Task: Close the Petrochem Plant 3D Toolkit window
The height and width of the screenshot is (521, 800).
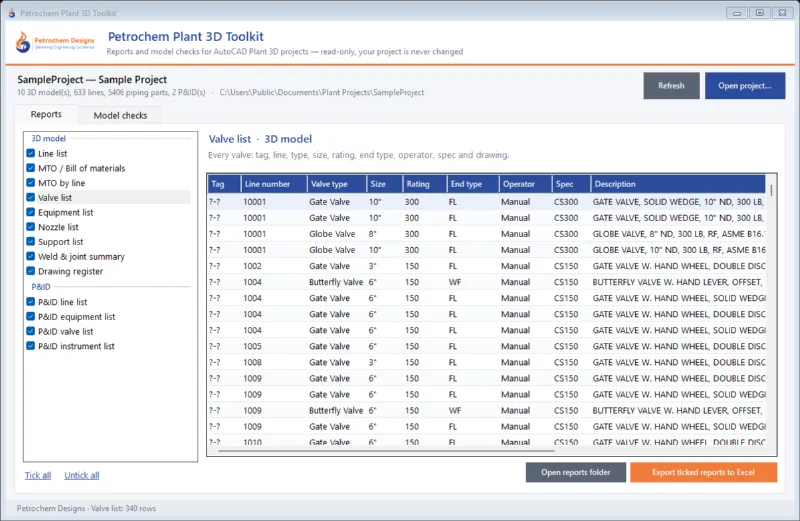Action: coord(783,13)
